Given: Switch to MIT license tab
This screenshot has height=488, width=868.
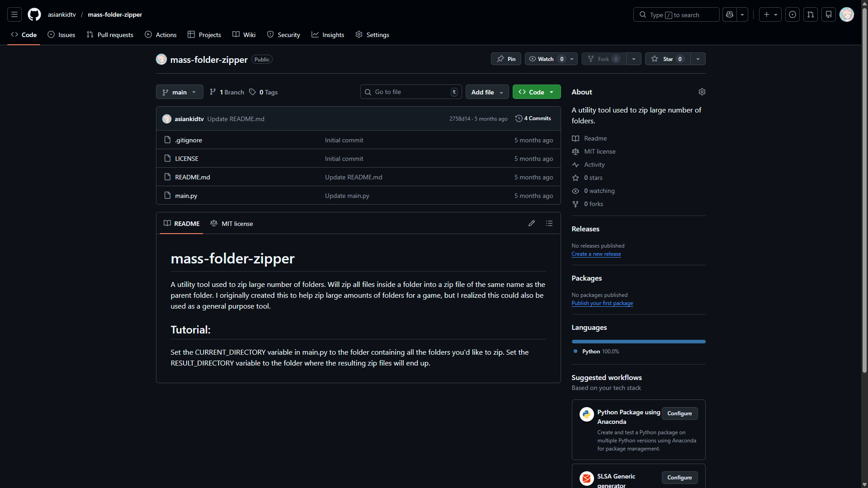Looking at the screenshot, I should pos(232,224).
